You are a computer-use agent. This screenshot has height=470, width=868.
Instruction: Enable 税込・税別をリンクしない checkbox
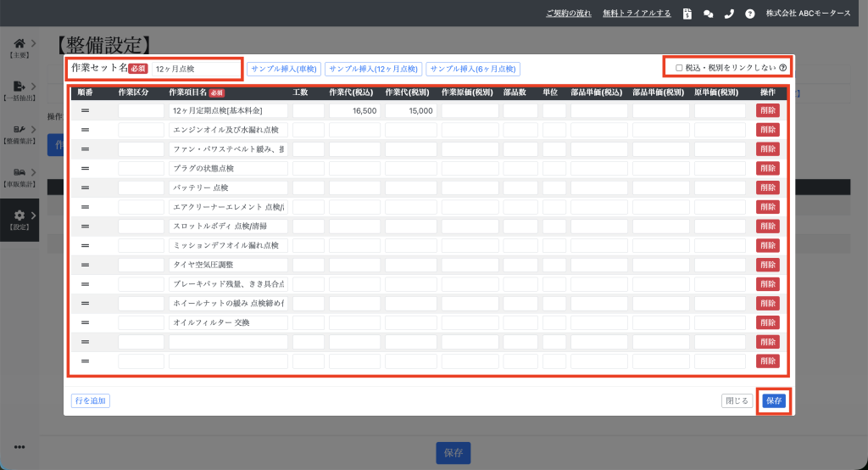pyautogui.click(x=679, y=68)
